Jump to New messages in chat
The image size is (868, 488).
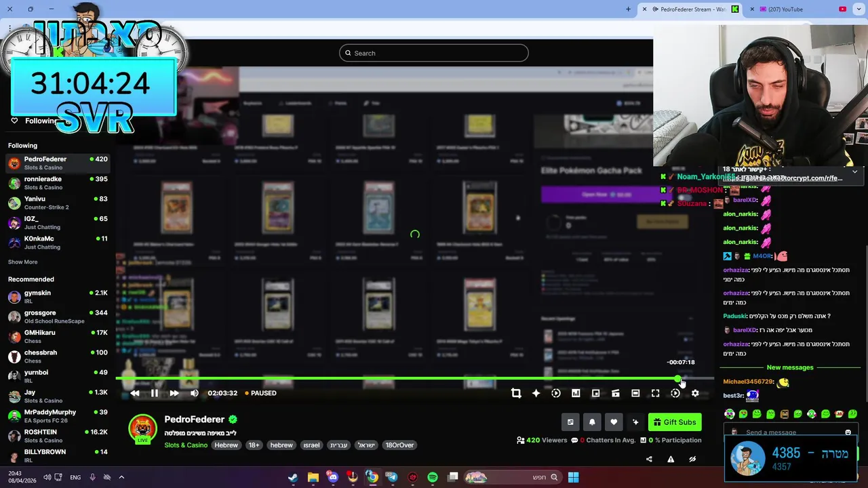pyautogui.click(x=789, y=367)
